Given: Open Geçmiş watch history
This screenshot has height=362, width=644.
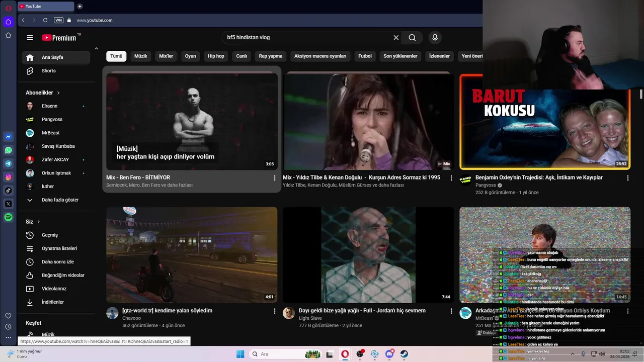Looking at the screenshot, I should (56, 235).
